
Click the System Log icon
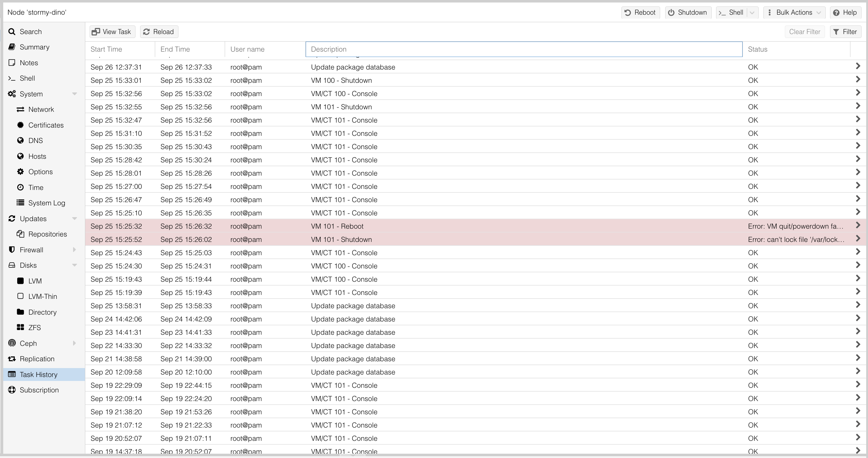tap(20, 202)
